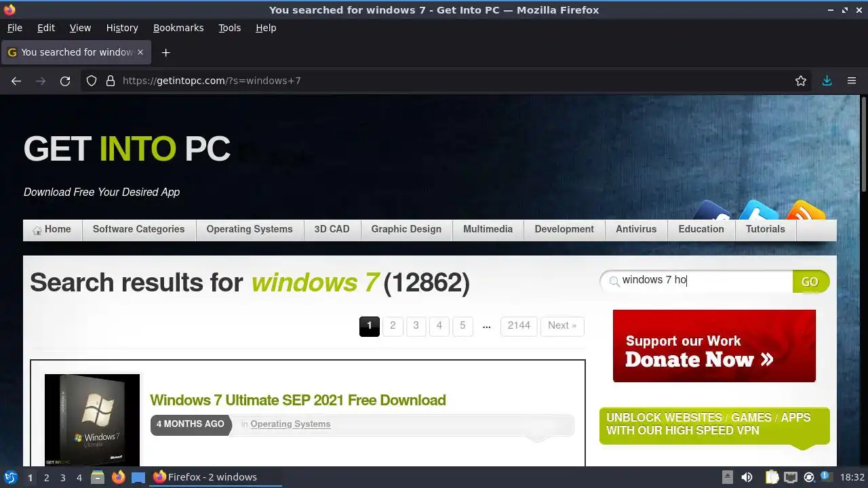Image resolution: width=868 pixels, height=488 pixels.
Task: Open the Tutorials nav item
Action: pyautogui.click(x=766, y=230)
